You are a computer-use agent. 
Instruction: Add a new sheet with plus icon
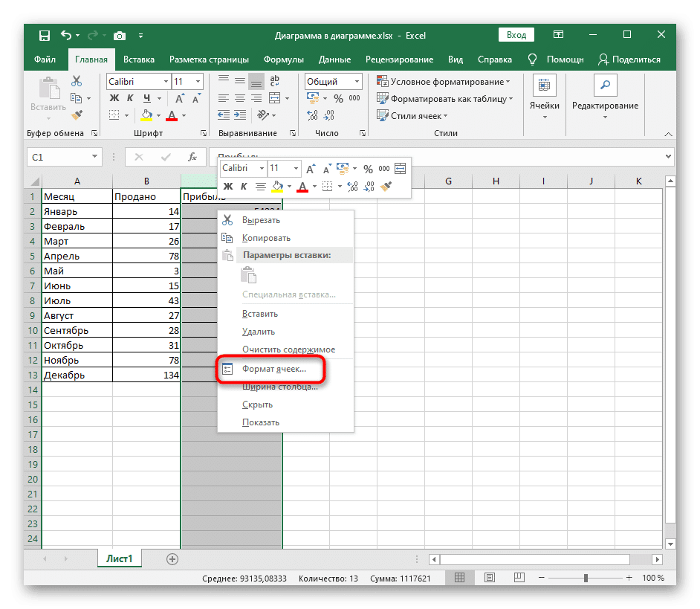[x=172, y=558]
